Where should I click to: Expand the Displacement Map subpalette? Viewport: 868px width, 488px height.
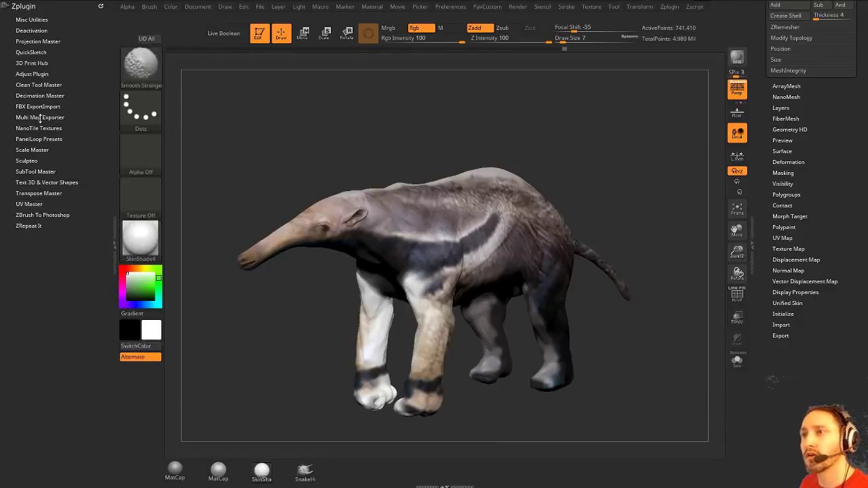tap(796, 260)
